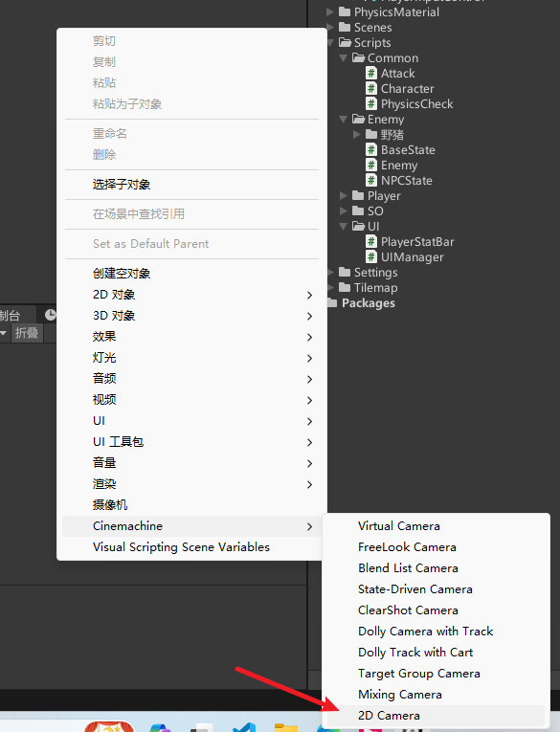Viewport: 560px width, 732px height.
Task: Click Set as Default Parent entry
Action: click(191, 244)
